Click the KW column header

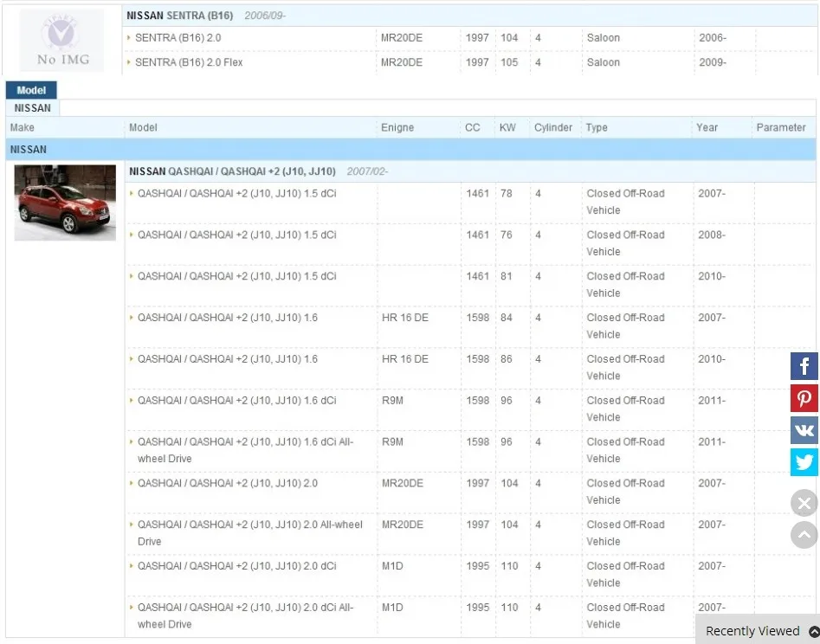(x=507, y=127)
